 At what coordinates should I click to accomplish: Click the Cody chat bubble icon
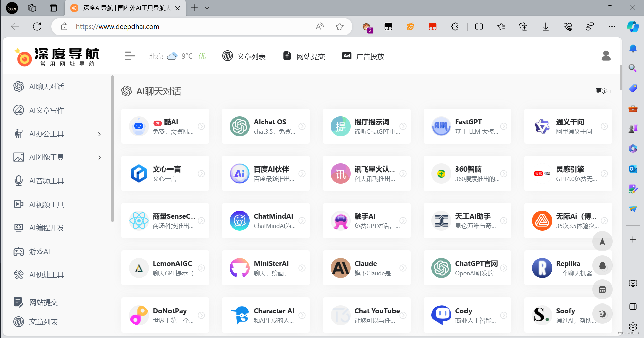(x=441, y=315)
